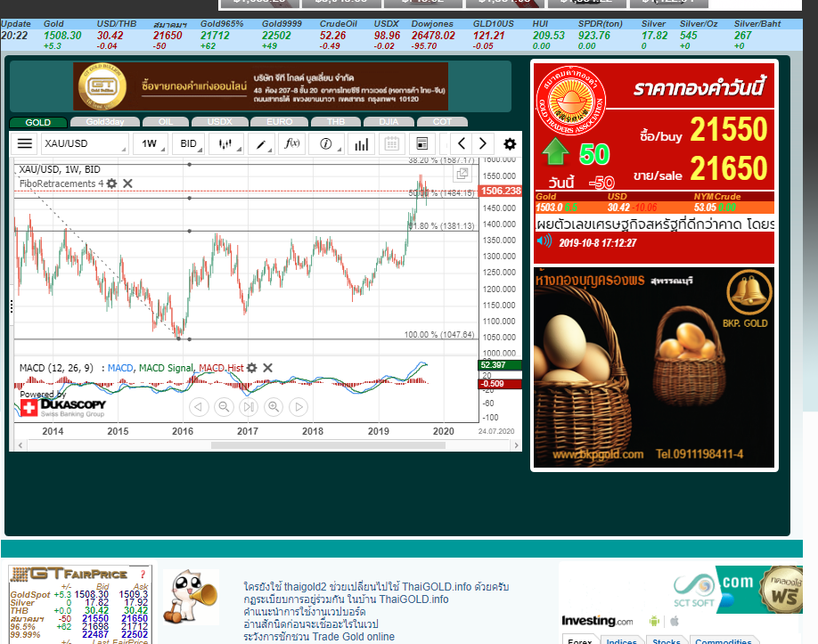Click the speaker sound icon
818x644 pixels.
click(544, 240)
